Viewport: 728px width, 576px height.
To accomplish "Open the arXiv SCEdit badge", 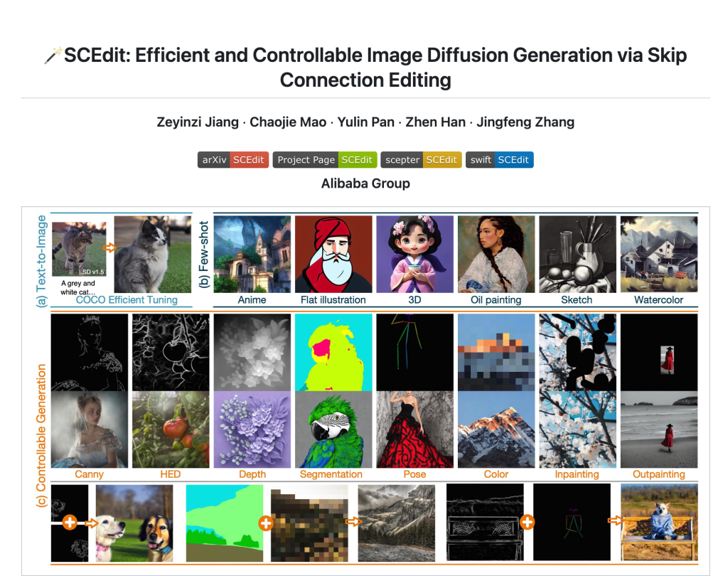I will 233,160.
